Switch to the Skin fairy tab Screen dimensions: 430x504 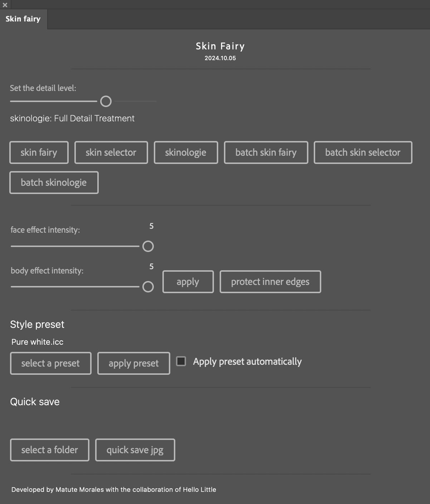(x=23, y=19)
